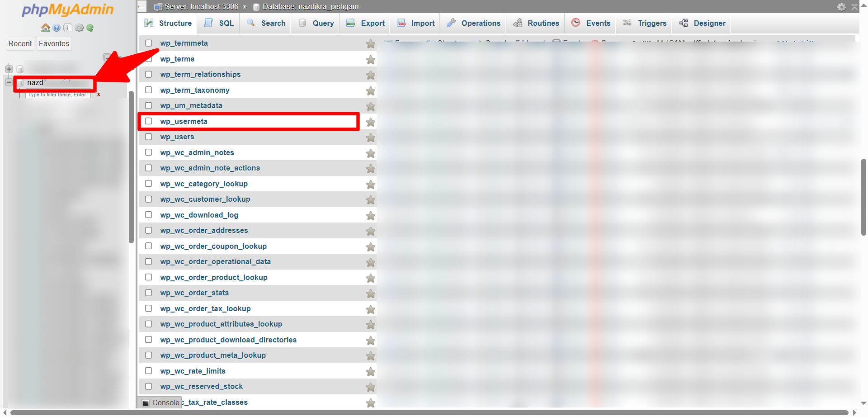Click the settings gear at top right

(841, 7)
